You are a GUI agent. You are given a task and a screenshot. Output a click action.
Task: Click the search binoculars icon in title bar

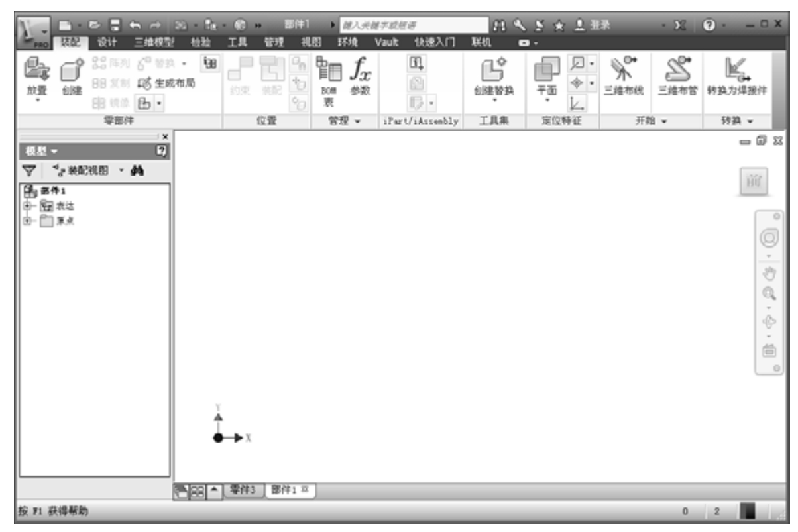tap(500, 25)
